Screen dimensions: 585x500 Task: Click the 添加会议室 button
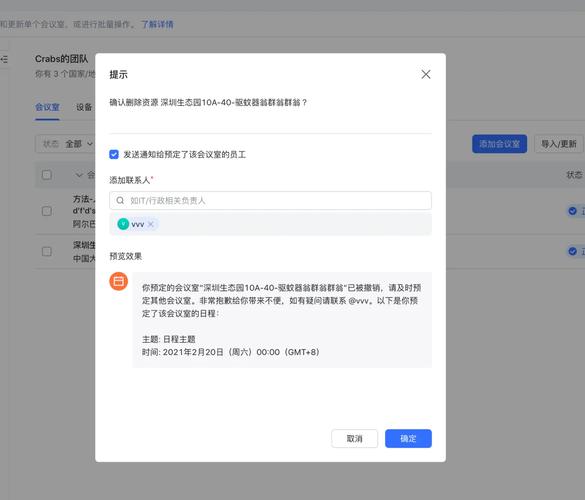[x=499, y=144]
